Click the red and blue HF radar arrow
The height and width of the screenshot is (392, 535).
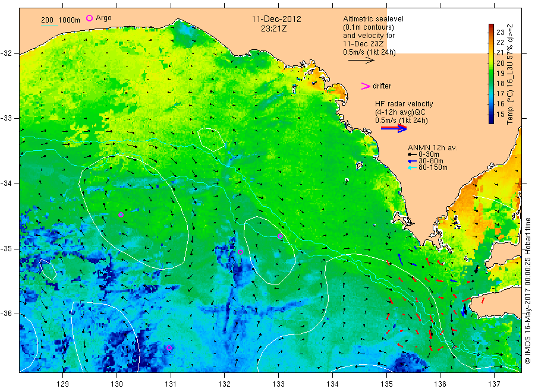click(394, 128)
